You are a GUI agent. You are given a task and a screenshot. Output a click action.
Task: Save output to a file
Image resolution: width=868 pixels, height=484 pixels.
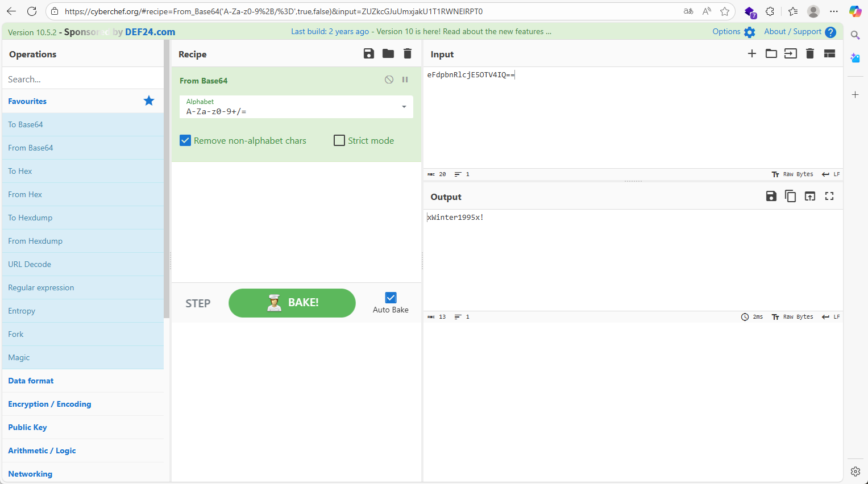tap(771, 196)
